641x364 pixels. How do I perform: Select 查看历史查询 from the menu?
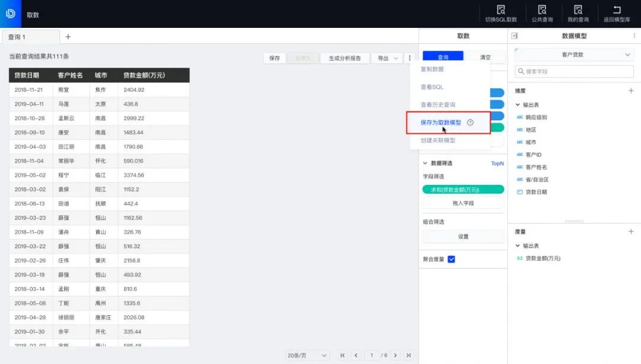tap(438, 104)
